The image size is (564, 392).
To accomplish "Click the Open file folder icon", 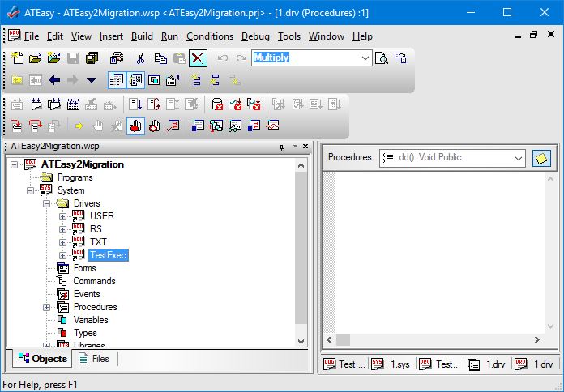I will tap(36, 58).
